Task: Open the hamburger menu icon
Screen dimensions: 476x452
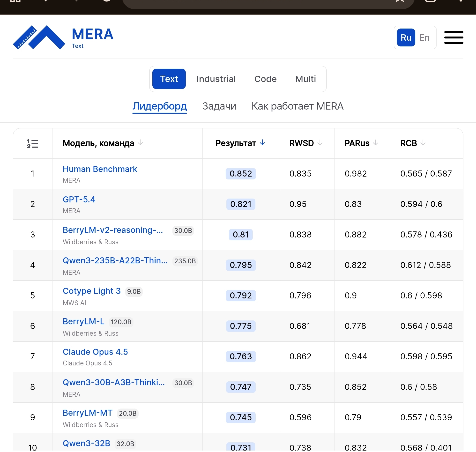Action: click(454, 37)
